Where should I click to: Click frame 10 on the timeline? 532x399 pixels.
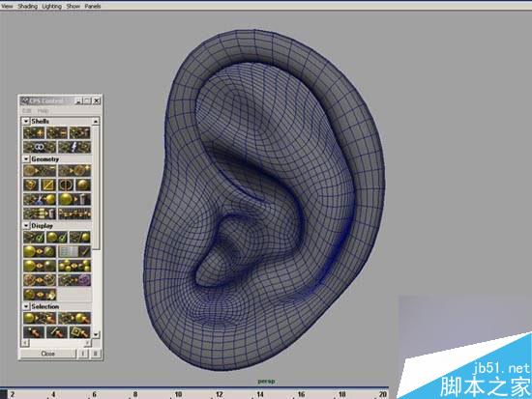[x=179, y=394]
